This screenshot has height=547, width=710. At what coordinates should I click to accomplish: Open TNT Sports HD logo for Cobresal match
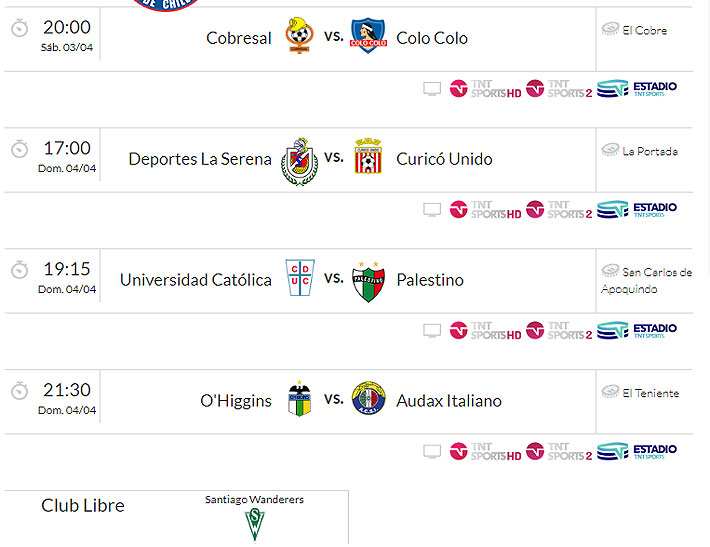[485, 89]
